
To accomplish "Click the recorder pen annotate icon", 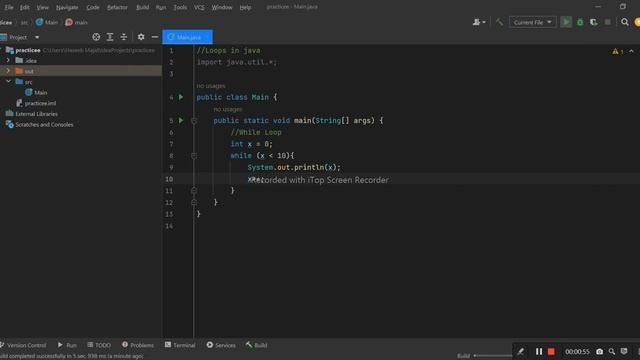I will pos(520,351).
